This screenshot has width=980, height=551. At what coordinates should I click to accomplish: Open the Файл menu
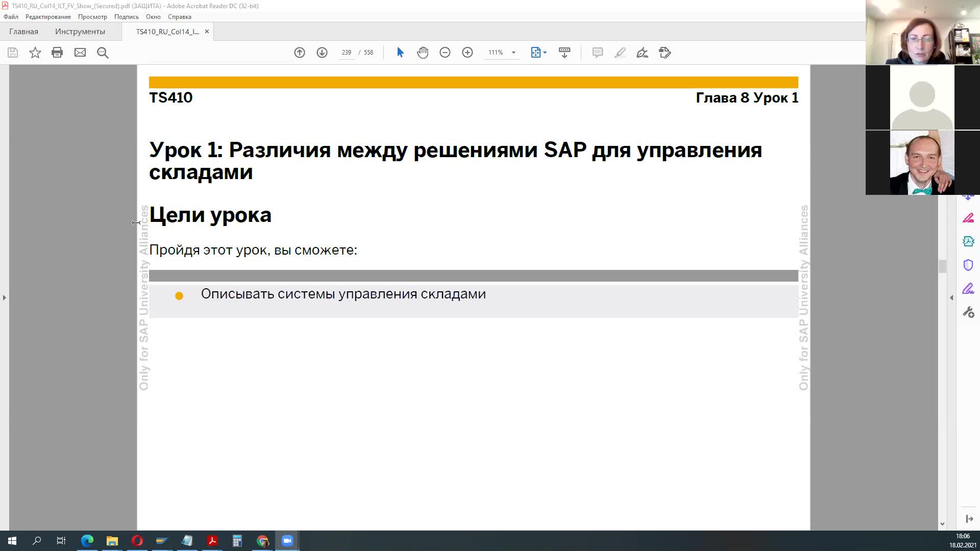pos(11,17)
